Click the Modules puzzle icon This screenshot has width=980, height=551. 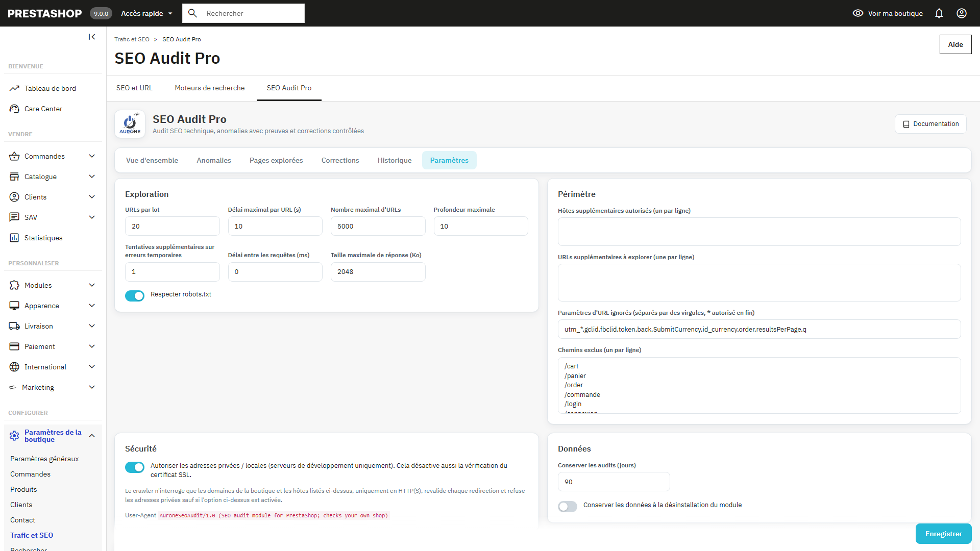pos(14,285)
